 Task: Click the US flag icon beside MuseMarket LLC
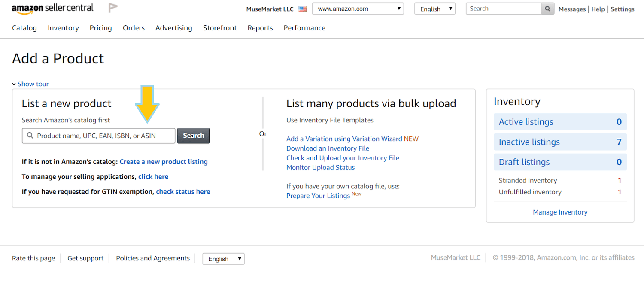pyautogui.click(x=303, y=9)
